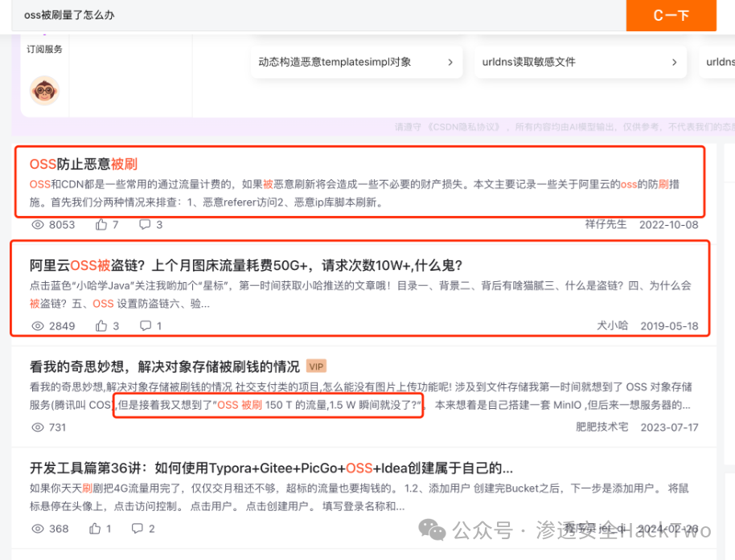The image size is (735, 560).
Task: Click the monkey avatar icon
Action: [44, 90]
